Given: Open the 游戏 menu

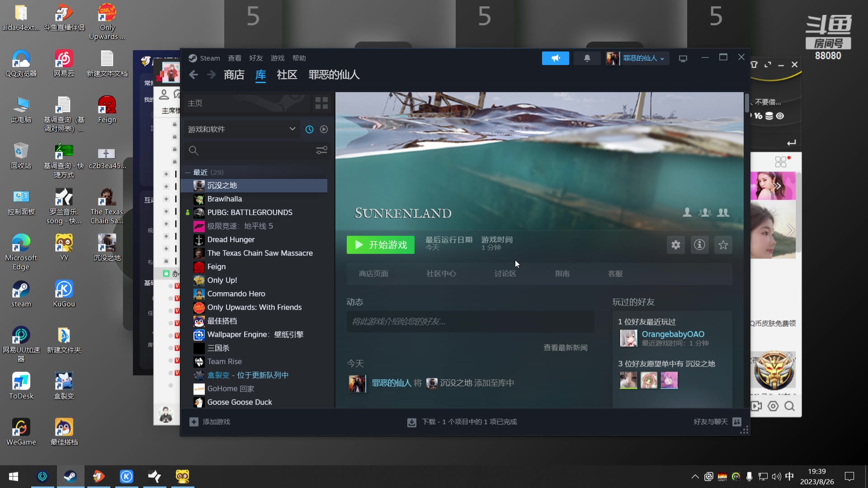Looking at the screenshot, I should (278, 58).
